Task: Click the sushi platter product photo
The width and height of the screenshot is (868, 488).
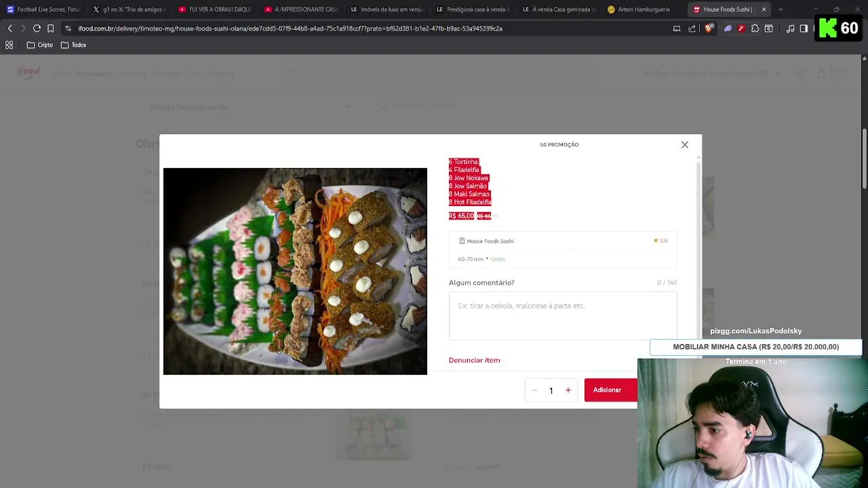Action: 295,271
